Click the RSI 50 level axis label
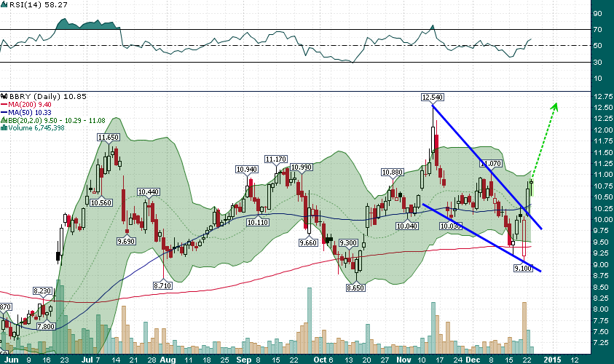 [597, 46]
